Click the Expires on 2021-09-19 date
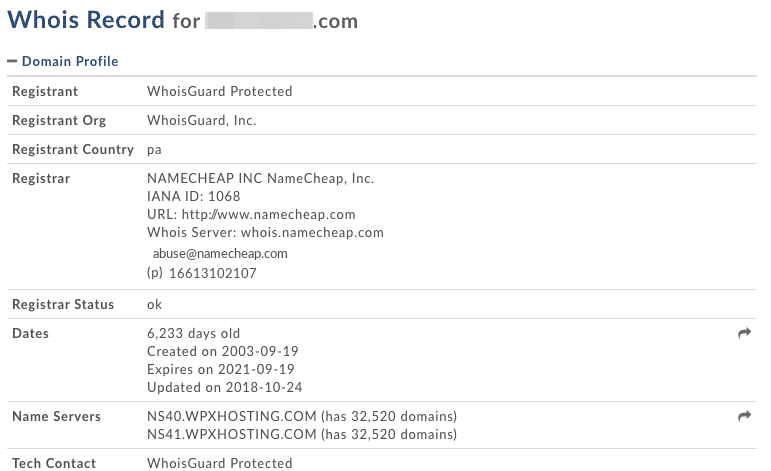 point(221,369)
